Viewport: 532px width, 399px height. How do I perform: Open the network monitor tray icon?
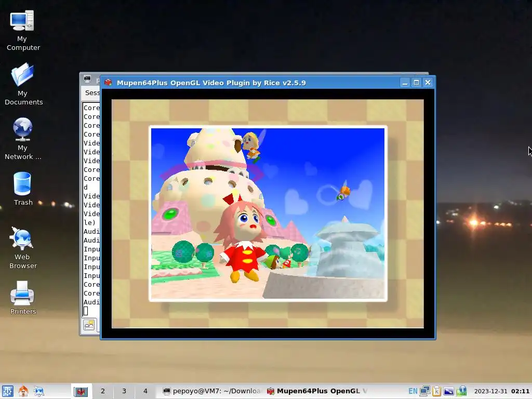(425, 391)
